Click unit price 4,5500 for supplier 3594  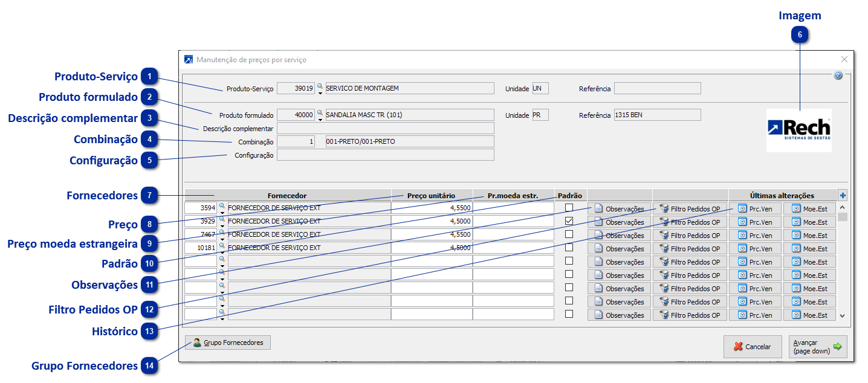click(x=432, y=208)
